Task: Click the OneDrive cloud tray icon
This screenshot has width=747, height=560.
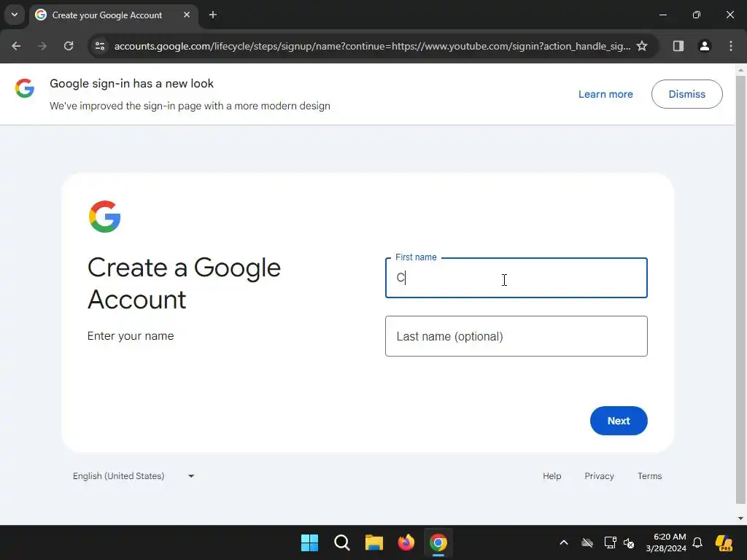Action: coord(587,542)
